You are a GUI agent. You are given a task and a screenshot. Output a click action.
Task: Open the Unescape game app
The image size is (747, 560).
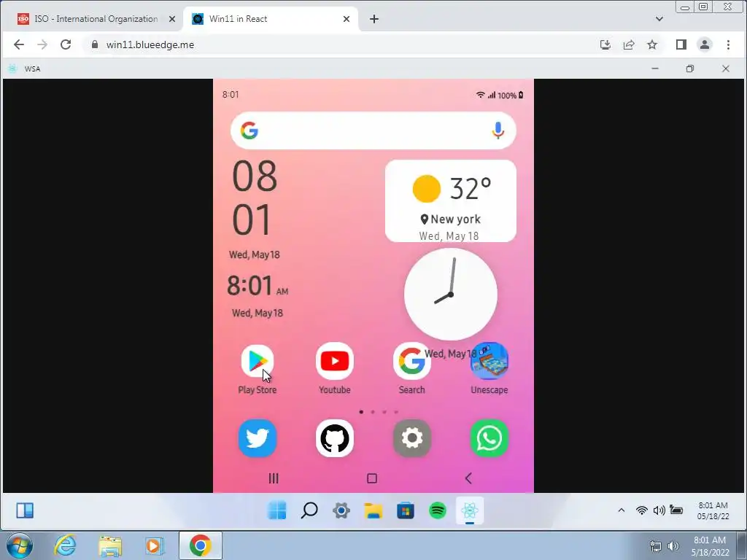tap(489, 361)
